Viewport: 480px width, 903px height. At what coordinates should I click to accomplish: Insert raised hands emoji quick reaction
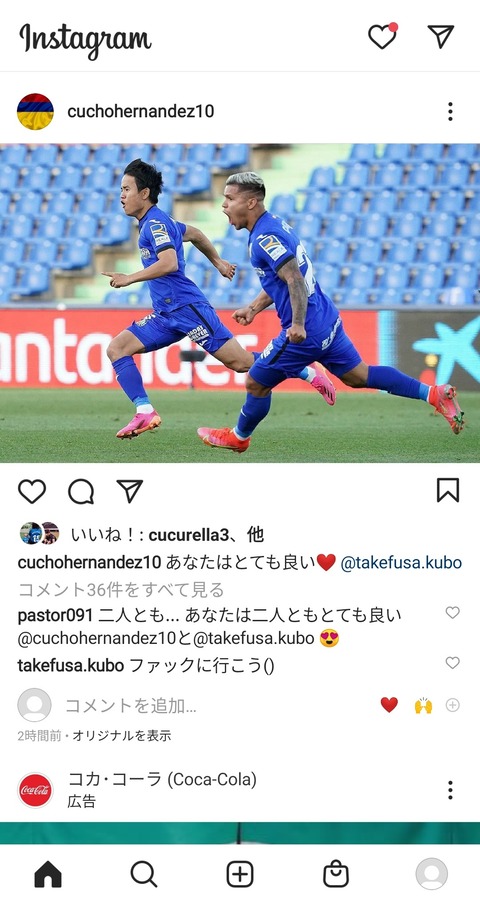click(x=423, y=705)
